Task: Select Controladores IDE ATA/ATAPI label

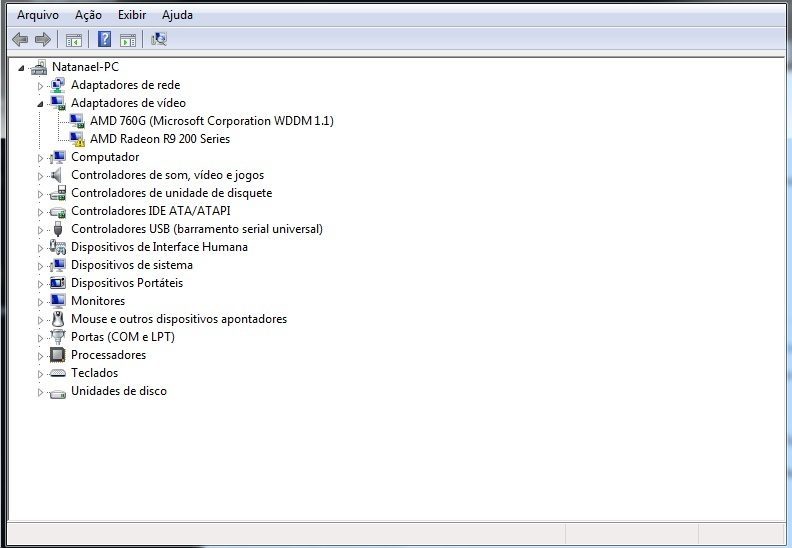Action: click(151, 211)
